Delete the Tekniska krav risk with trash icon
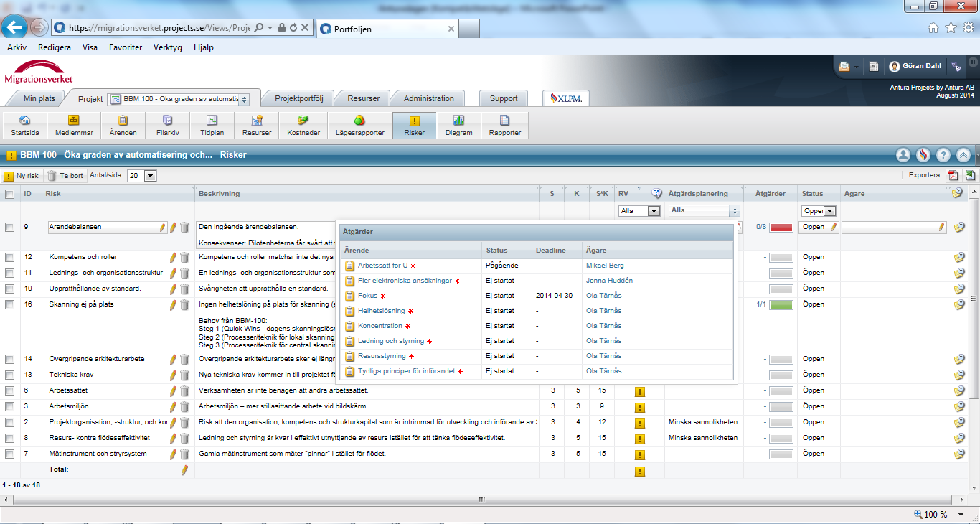This screenshot has width=980, height=524. pyautogui.click(x=184, y=375)
